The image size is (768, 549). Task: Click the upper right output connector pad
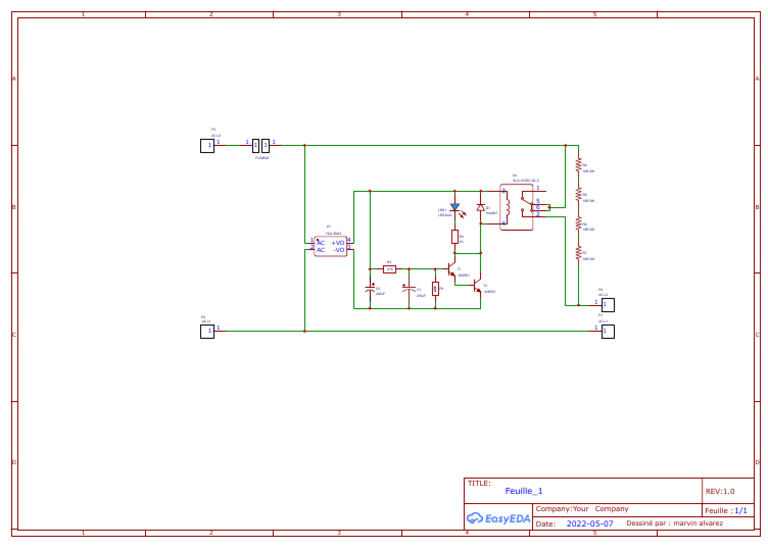608,305
